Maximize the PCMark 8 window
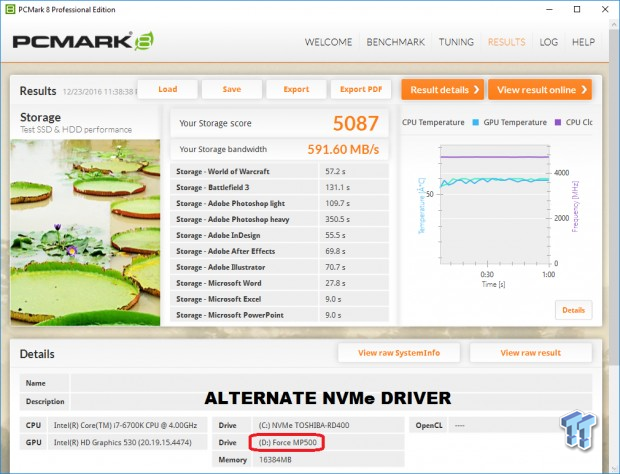The width and height of the screenshot is (620, 474). tap(577, 9)
